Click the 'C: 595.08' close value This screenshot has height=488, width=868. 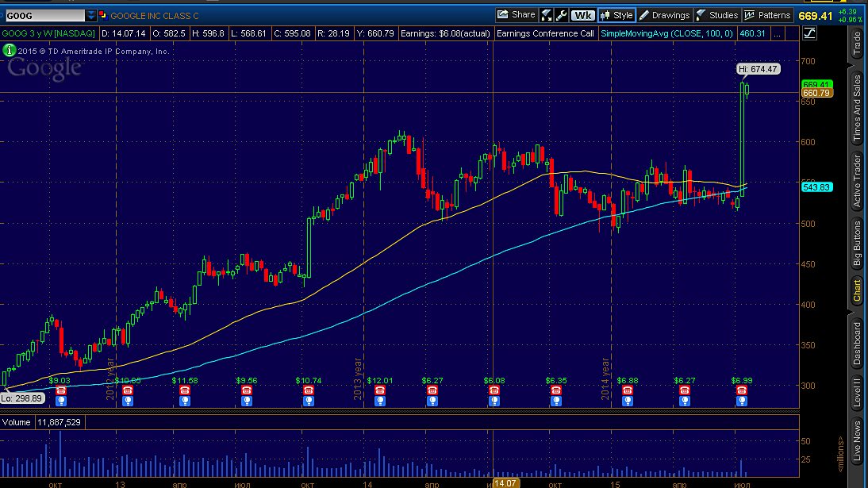[x=292, y=34]
